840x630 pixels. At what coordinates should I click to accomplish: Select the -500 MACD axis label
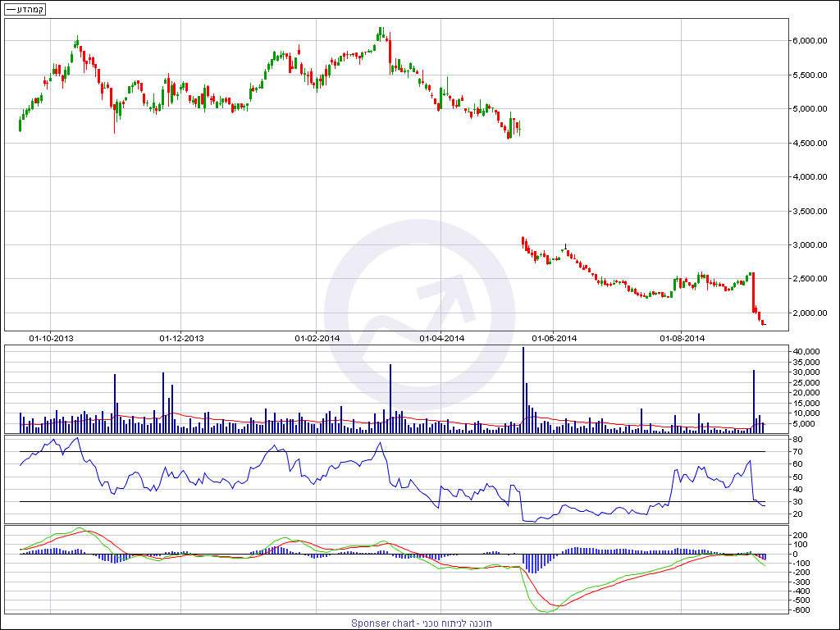[x=801, y=600]
